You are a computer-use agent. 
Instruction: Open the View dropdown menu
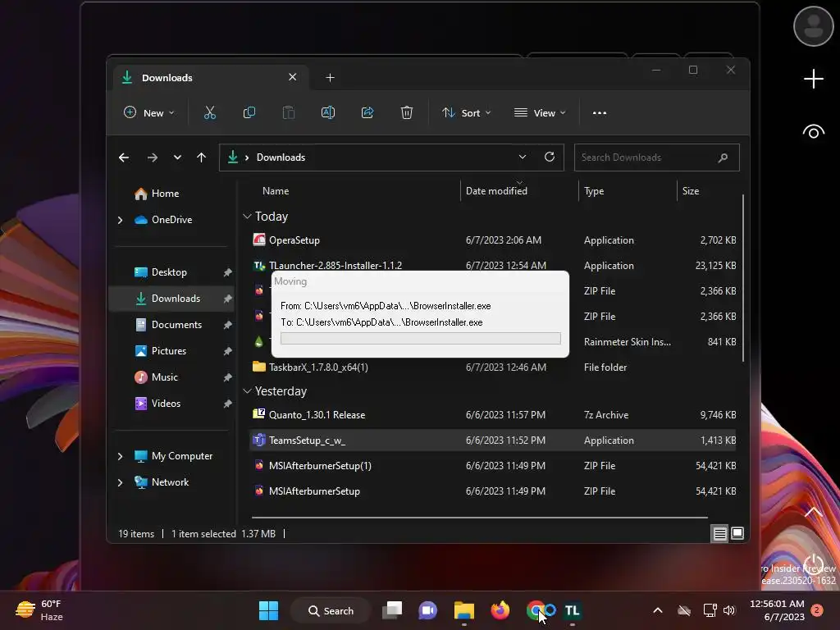pos(540,113)
